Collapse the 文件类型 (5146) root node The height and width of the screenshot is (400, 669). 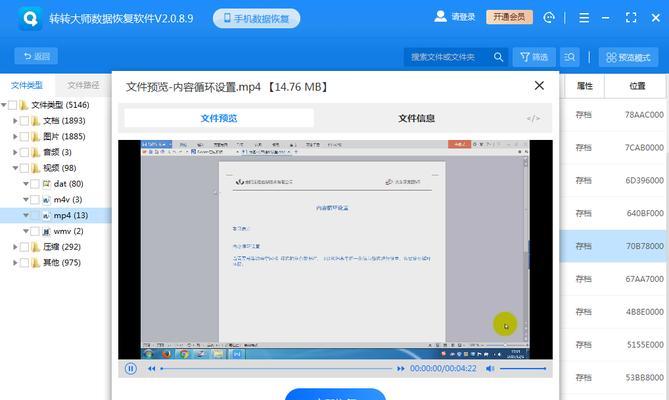[x=3, y=105]
